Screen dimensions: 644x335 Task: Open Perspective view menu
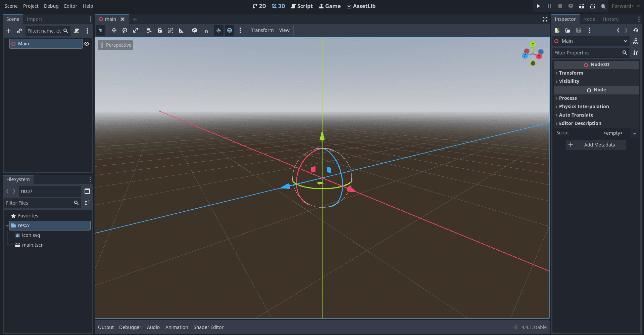[115, 45]
